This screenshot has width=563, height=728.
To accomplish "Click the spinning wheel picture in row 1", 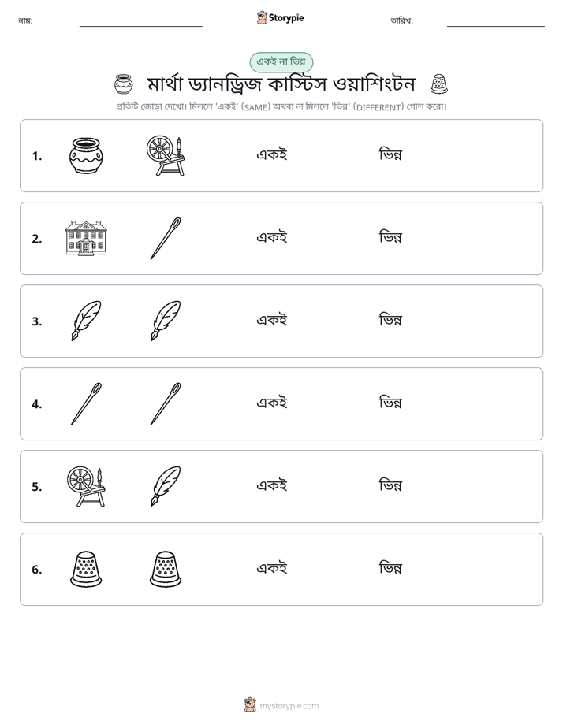I will 166,155.
